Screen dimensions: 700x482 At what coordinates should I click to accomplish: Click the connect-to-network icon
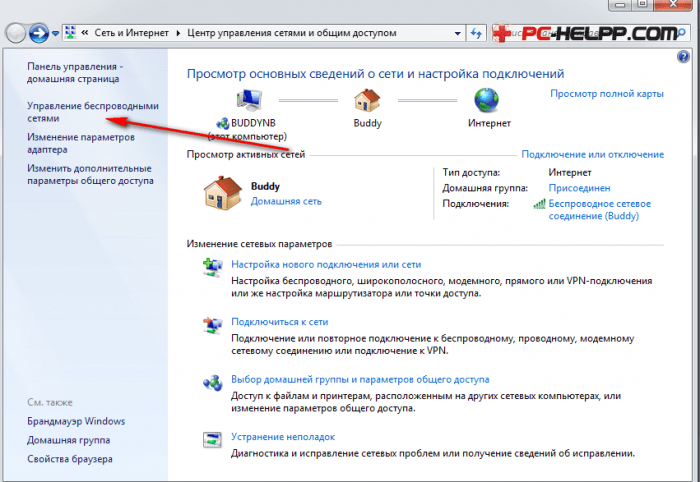[x=212, y=325]
